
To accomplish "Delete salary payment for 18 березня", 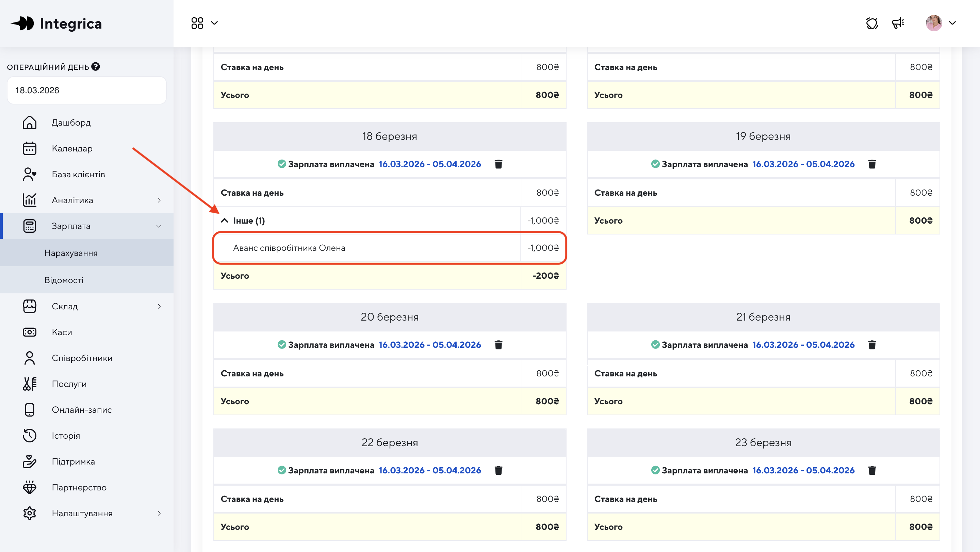I will coord(499,164).
